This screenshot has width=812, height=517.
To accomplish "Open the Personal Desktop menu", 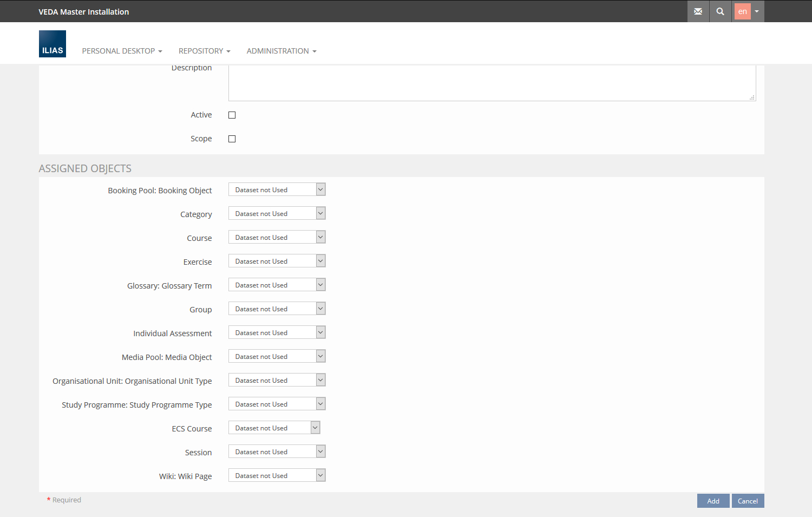I will (122, 51).
